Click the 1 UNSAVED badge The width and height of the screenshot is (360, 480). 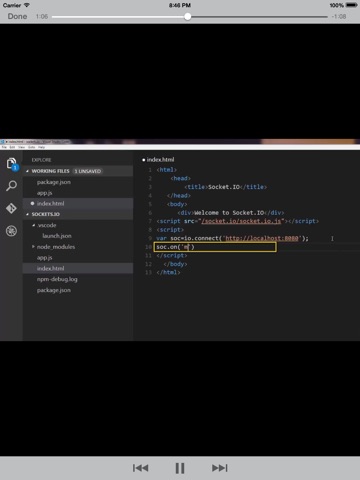tap(87, 171)
